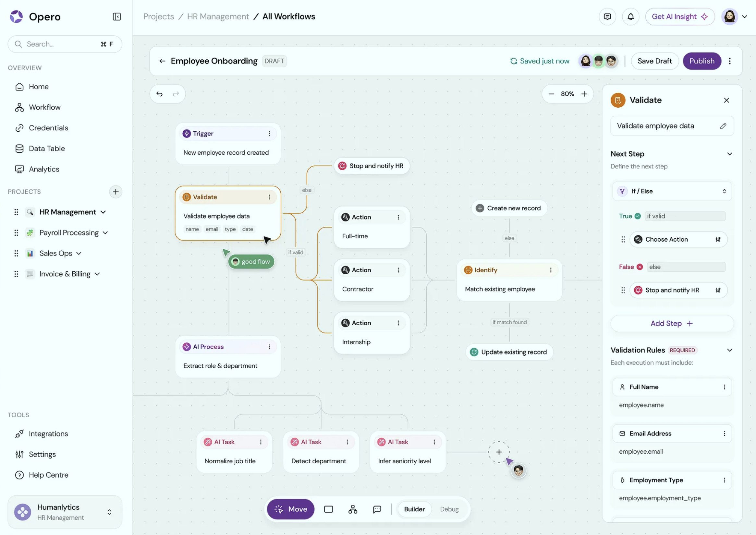The width and height of the screenshot is (756, 535).
Task: Switch to the Debug tab
Action: [449, 509]
